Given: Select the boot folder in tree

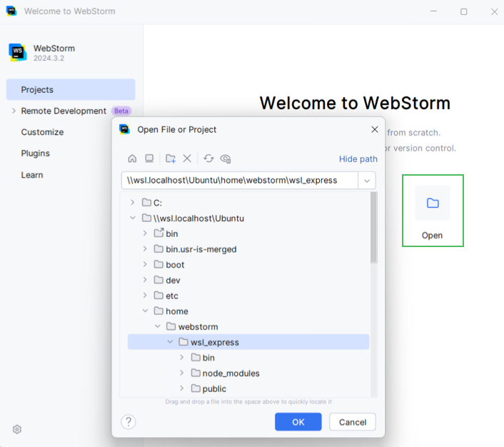Looking at the screenshot, I should [175, 265].
